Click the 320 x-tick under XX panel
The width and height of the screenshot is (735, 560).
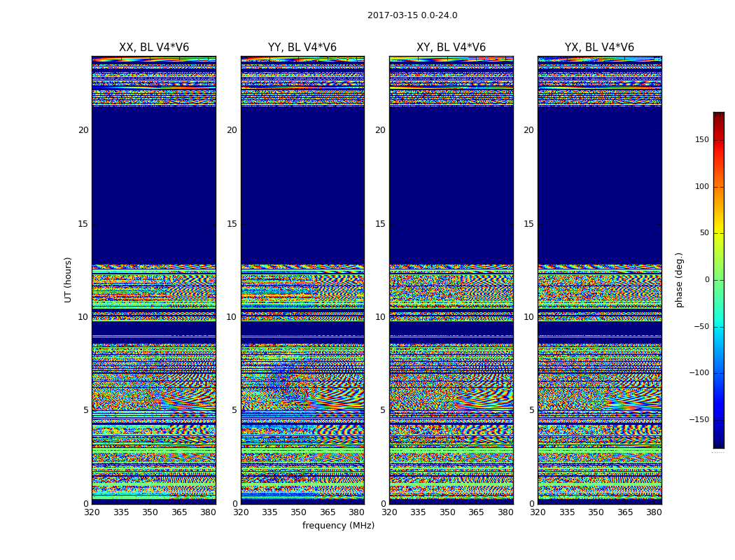point(92,512)
